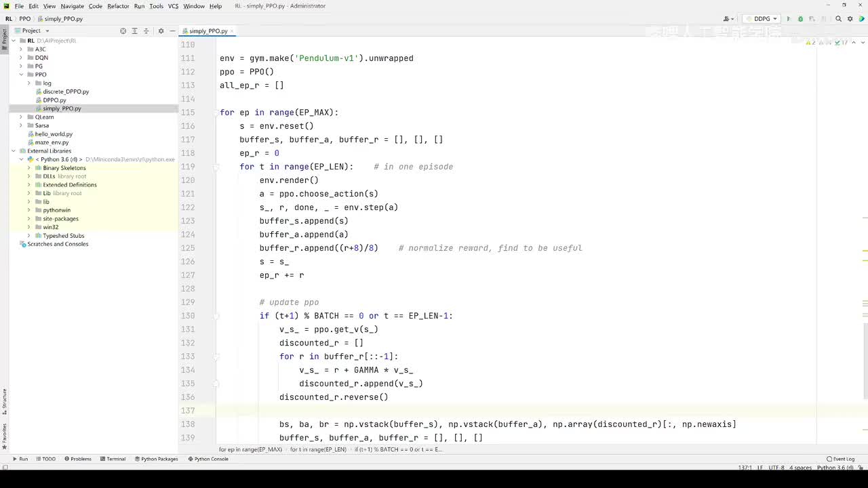The width and height of the screenshot is (868, 488).
Task: Expand the Sarsa folder
Action: [x=21, y=125]
